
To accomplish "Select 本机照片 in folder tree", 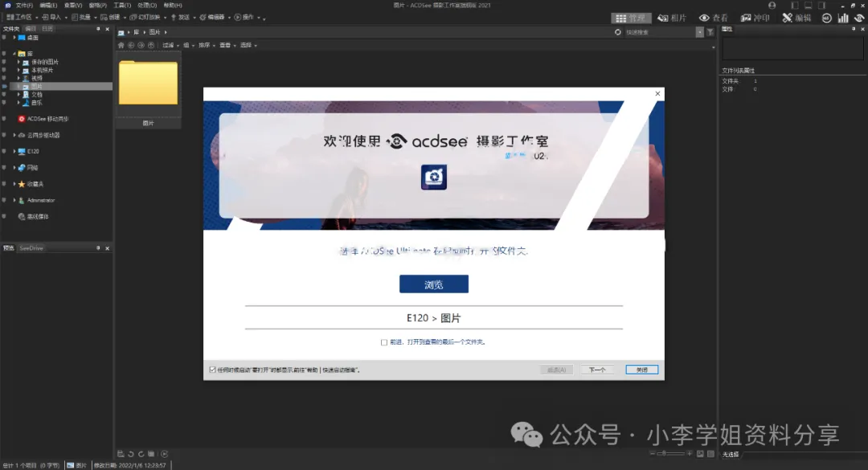I will 42,71.
